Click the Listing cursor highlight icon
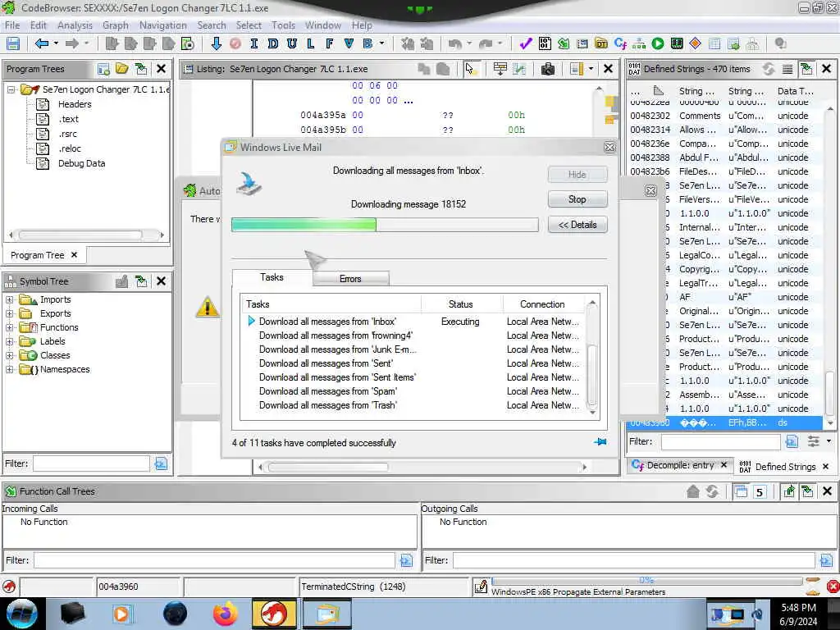Screen dimensions: 840x630 point(470,69)
